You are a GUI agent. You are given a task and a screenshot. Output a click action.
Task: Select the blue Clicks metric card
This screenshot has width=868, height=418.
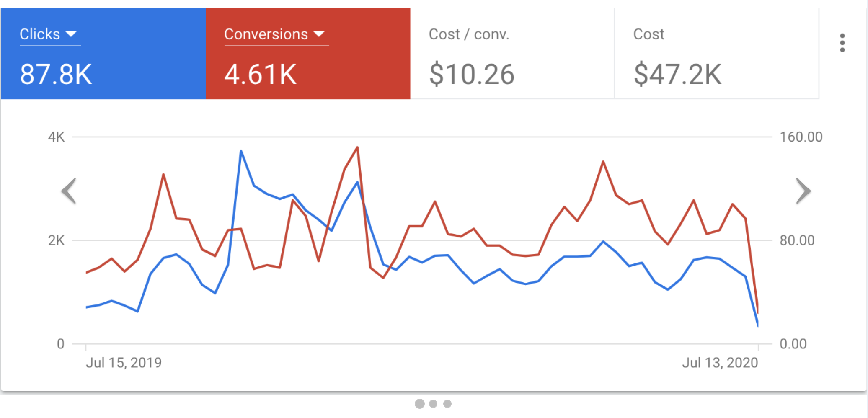pos(103,53)
